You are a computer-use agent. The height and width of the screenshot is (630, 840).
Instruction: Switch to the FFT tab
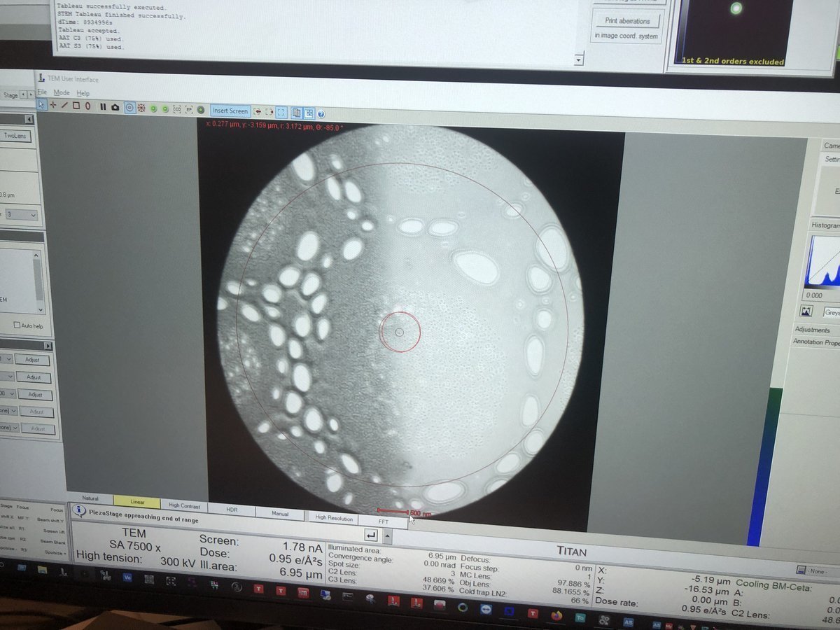point(382,521)
